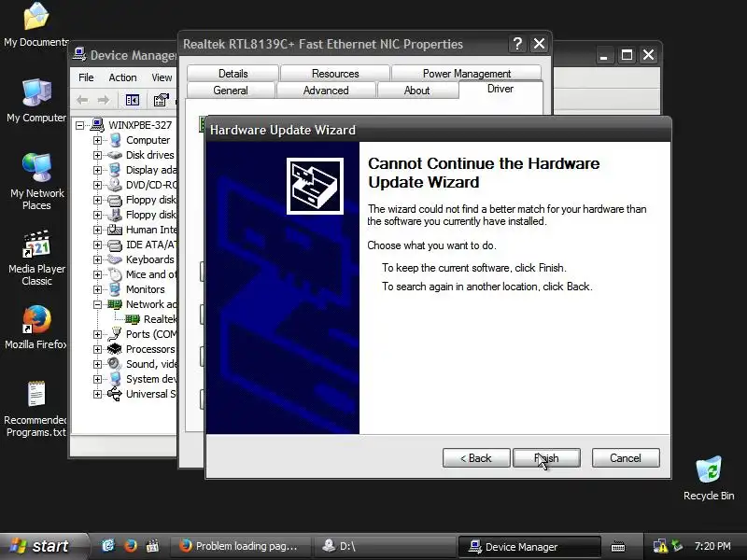
Task: Open the Power Management tab
Action: click(466, 74)
